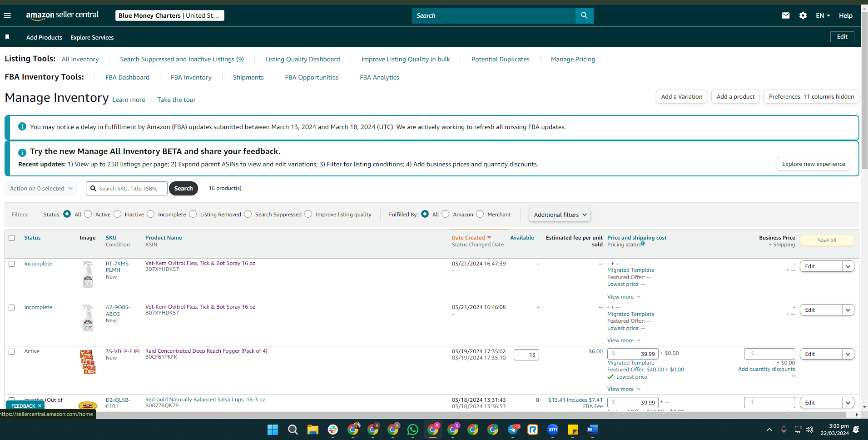Click the Raid Fogger product thumbnail

88,362
